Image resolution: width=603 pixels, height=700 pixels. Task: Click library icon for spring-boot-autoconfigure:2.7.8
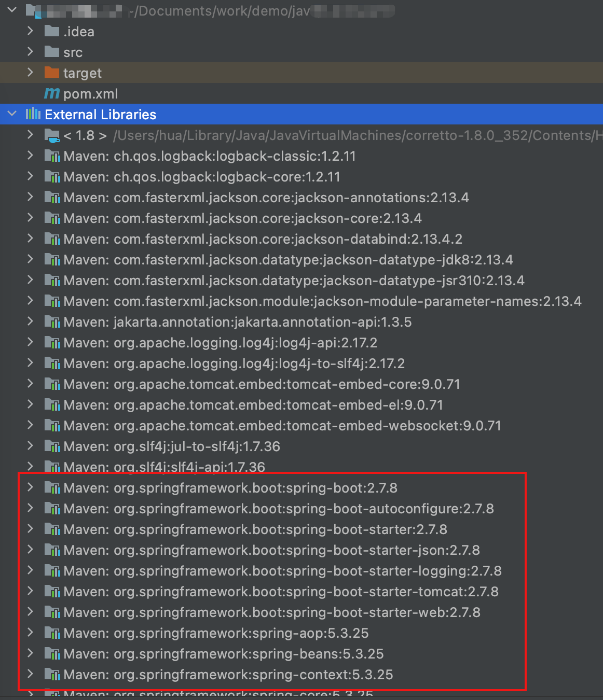click(x=52, y=509)
